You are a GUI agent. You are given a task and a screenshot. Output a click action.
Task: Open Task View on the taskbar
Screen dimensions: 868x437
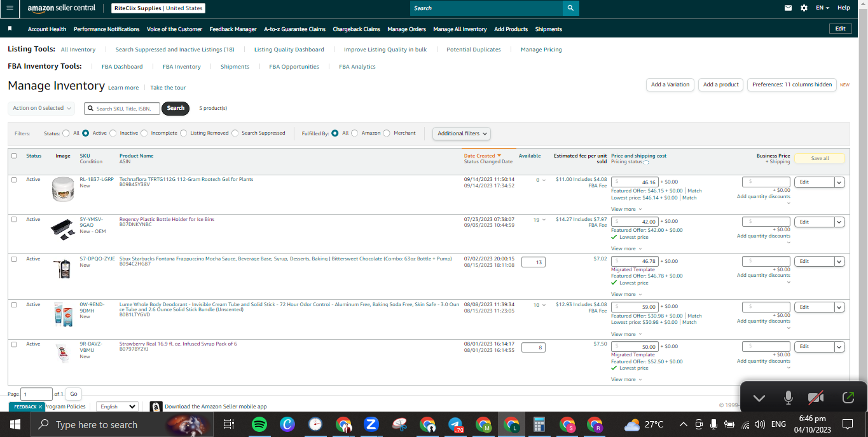(229, 424)
